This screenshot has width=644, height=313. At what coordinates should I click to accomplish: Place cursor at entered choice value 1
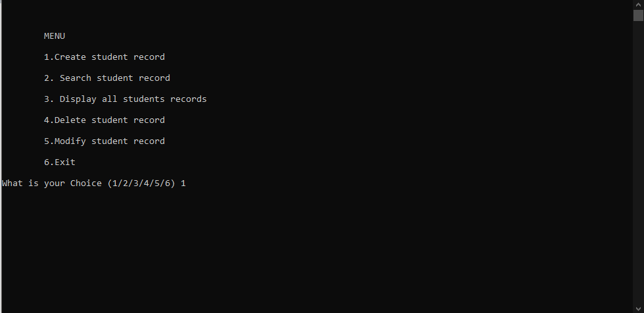[x=183, y=183]
